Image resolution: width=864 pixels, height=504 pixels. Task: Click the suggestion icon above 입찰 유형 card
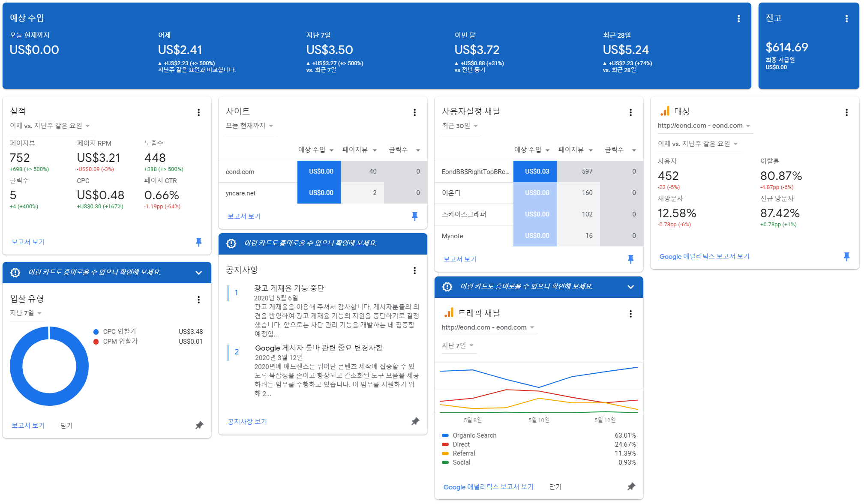point(15,273)
